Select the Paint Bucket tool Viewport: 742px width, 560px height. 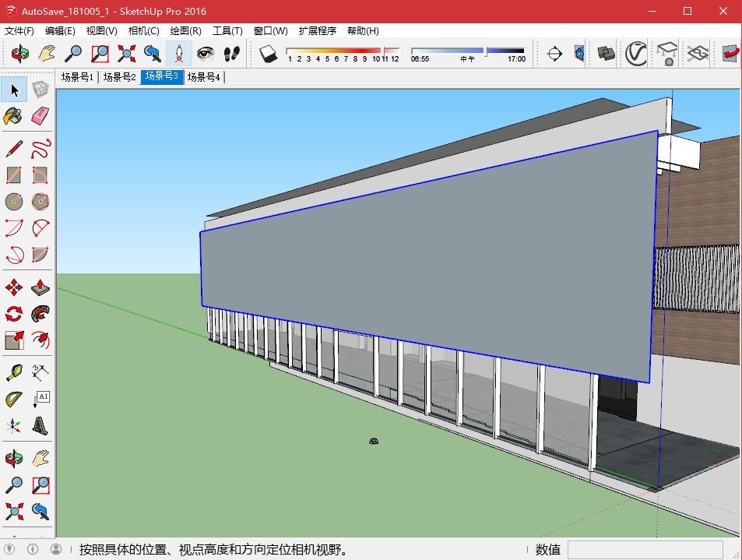click(x=13, y=116)
